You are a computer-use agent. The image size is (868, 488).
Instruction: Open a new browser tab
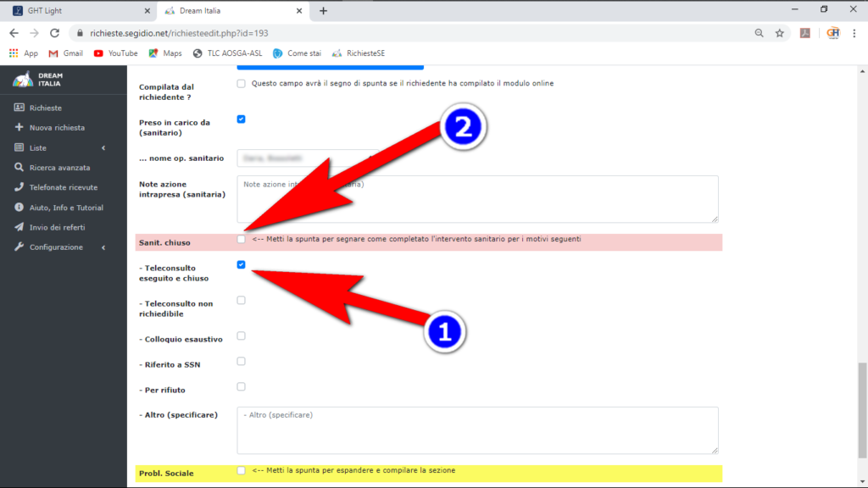point(323,11)
